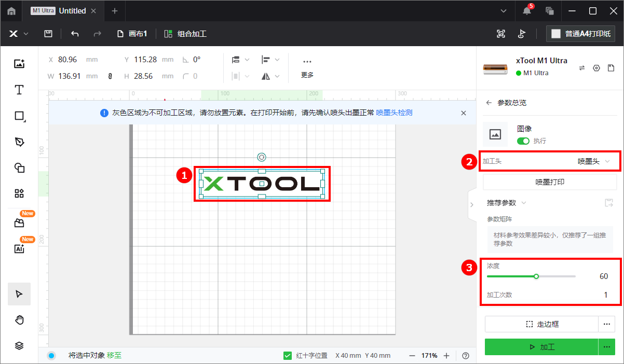
Task: Click the rotation handle above the logo
Action: 262,157
